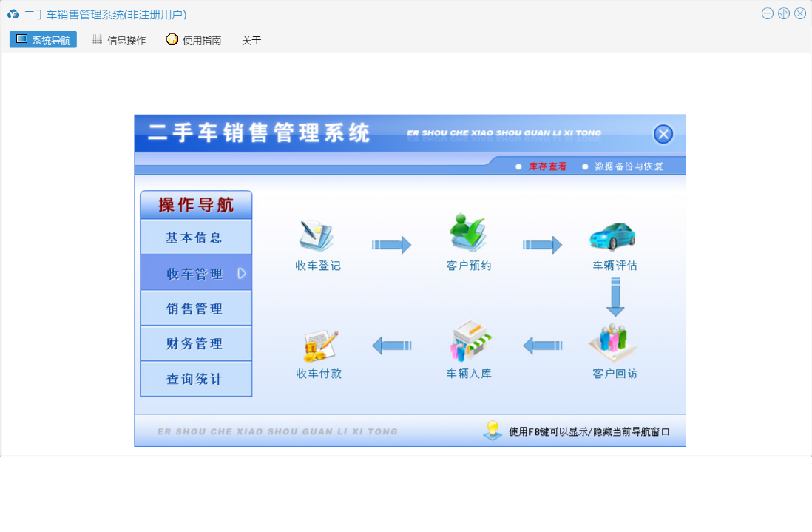This screenshot has height=532, width=812.
Task: Open the 车辆入库 store icon
Action: (471, 340)
